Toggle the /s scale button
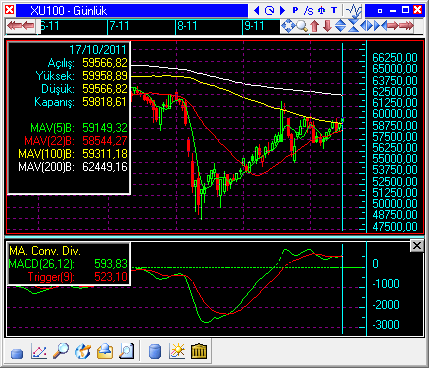 [308, 11]
